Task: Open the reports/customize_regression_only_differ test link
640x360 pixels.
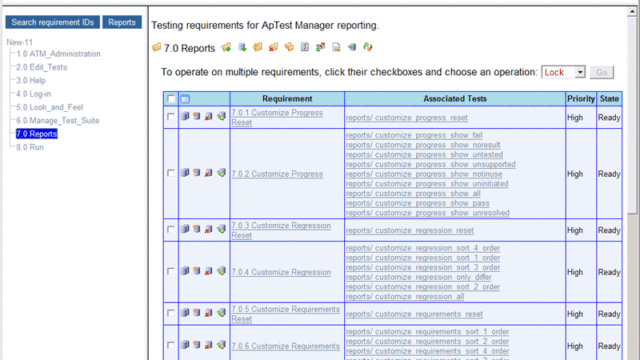Action: point(418,277)
